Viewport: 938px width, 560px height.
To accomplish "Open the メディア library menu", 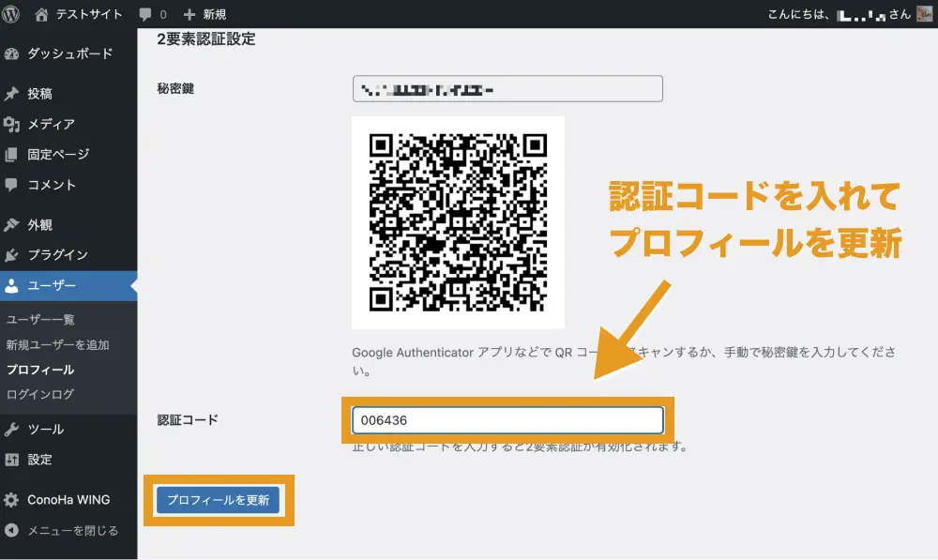I will [51, 124].
